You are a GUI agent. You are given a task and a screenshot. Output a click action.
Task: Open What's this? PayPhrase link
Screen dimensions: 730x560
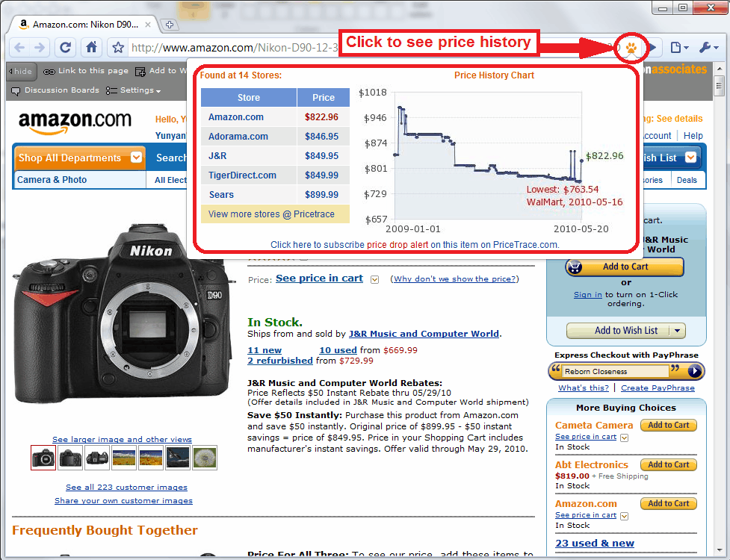(x=584, y=388)
